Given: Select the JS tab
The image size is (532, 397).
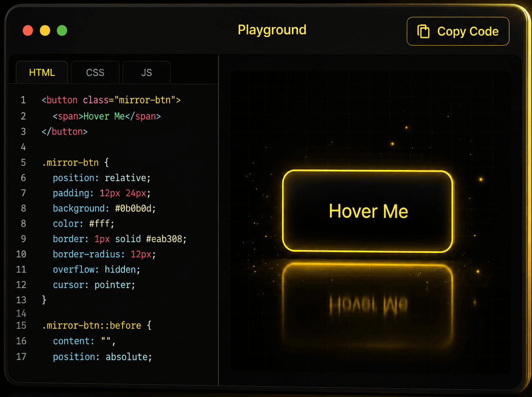Looking at the screenshot, I should [x=146, y=72].
